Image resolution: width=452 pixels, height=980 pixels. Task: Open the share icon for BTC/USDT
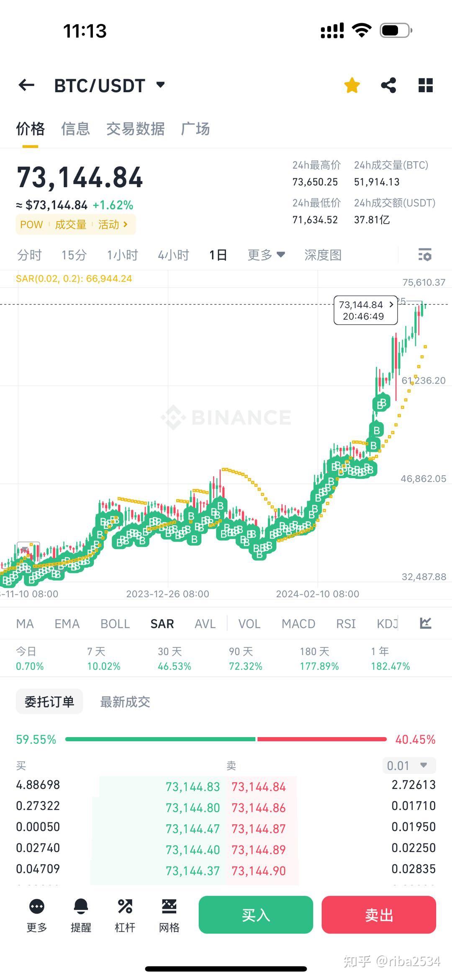(x=388, y=85)
